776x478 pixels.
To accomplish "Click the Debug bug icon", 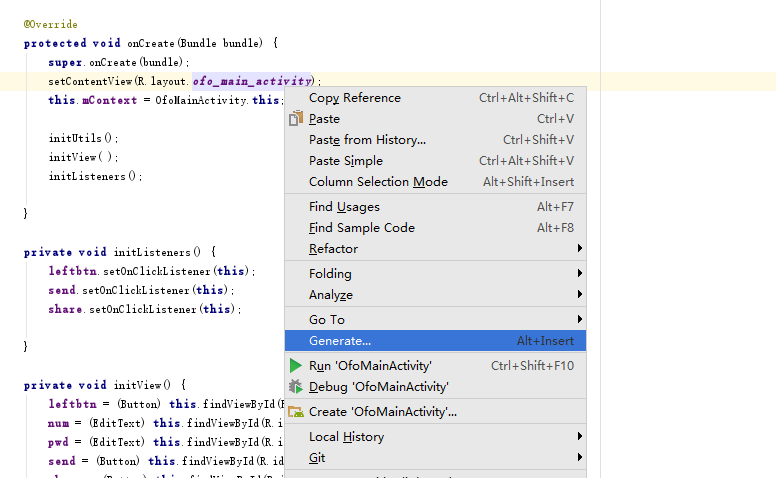I will [295, 387].
